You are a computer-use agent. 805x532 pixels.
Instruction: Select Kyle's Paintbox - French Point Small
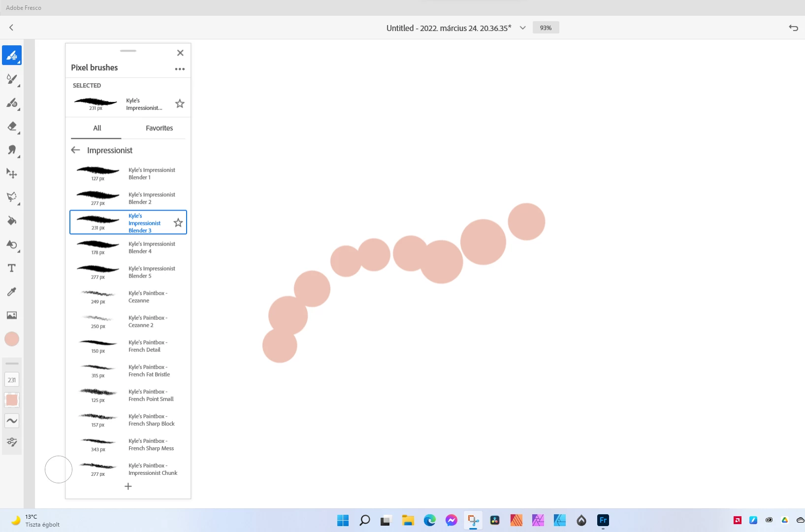[128, 395]
